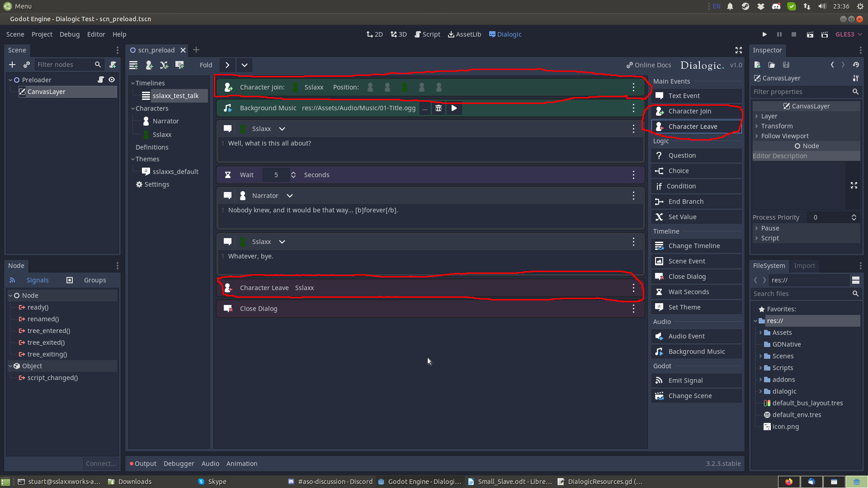Viewport: 868px width, 488px height.
Task: Open the script attached to Preloader node
Action: click(x=101, y=80)
